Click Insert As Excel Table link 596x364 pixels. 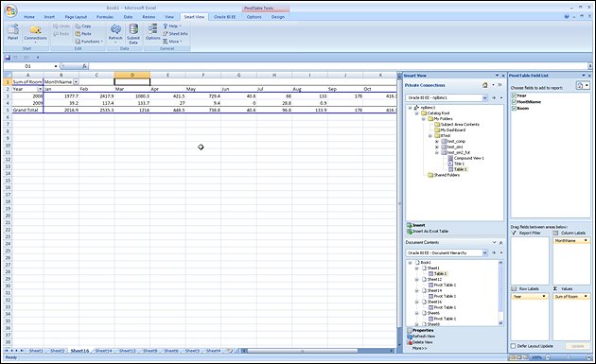430,231
